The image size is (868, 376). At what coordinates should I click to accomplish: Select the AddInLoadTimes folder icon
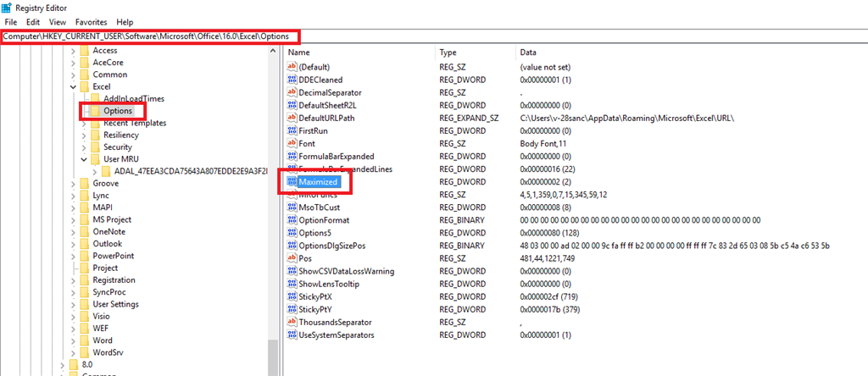pos(95,98)
